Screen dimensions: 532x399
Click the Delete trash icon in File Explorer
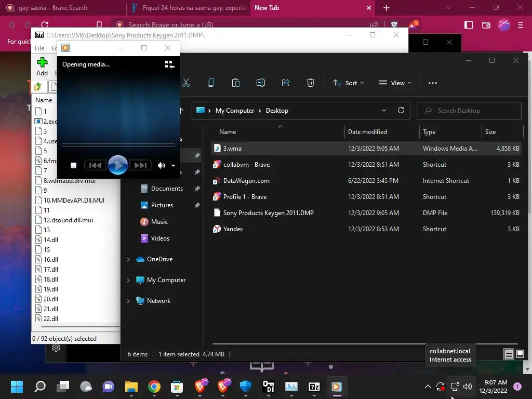coord(311,83)
